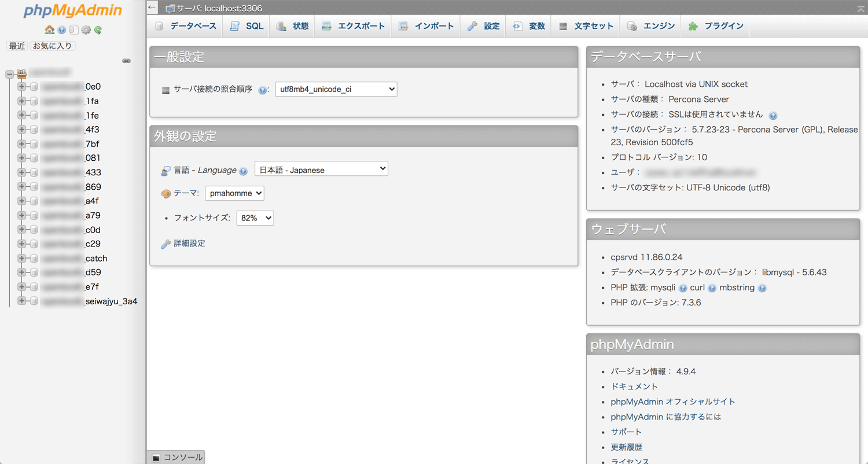Viewport: 868px width, 464px height.
Task: Switch to the 設定 tab
Action: pos(483,27)
